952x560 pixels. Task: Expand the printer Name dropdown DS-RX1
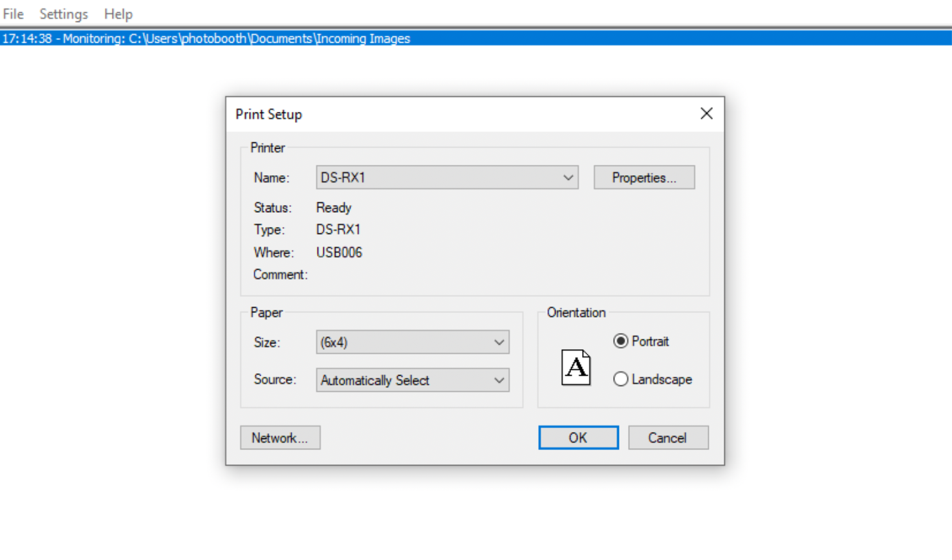pos(447,177)
